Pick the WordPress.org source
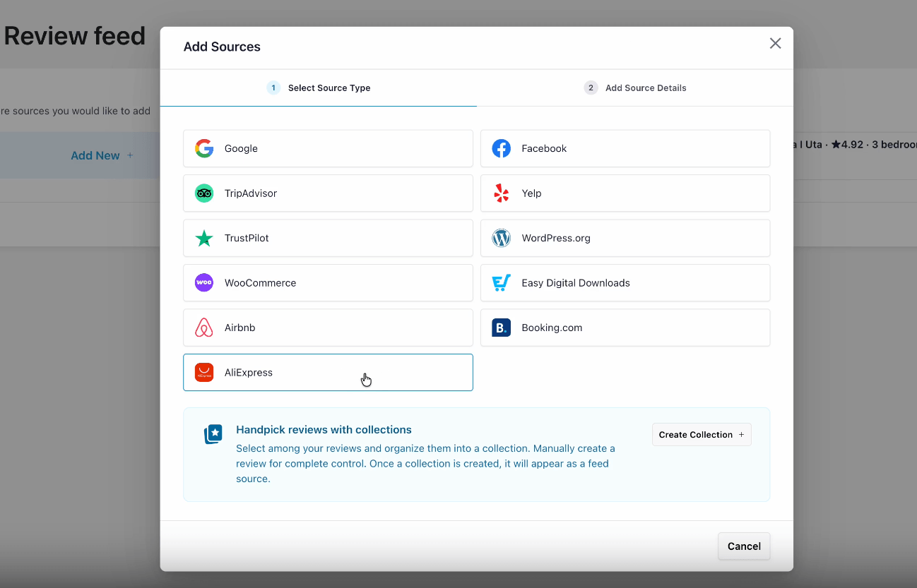 625,238
